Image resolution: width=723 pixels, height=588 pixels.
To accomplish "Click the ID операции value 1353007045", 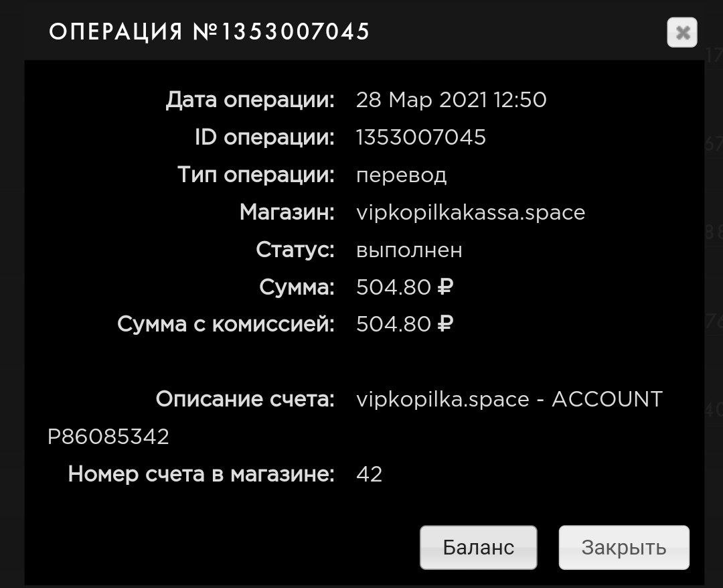I will coord(421,138).
